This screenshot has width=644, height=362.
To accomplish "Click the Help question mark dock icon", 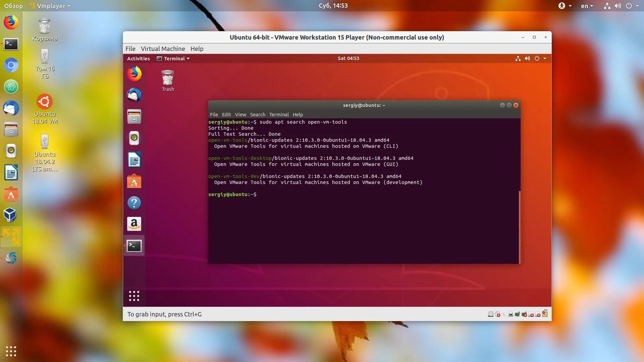I will click(134, 203).
